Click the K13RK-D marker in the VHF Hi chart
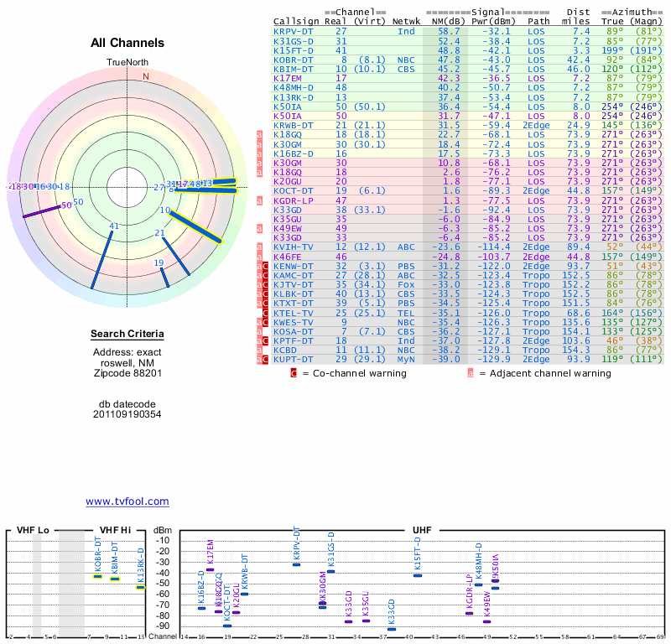The height and width of the screenshot is (644, 671). pos(141,587)
